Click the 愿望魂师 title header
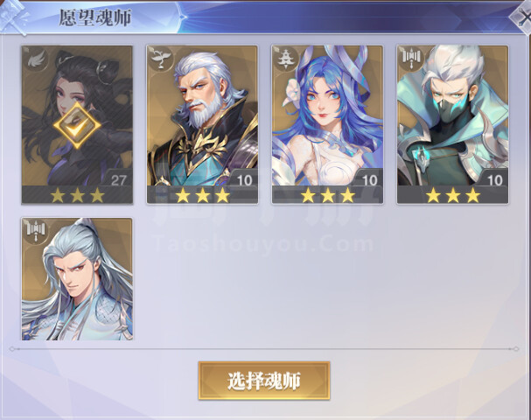Viewport: 531px width, 420px height. point(94,17)
